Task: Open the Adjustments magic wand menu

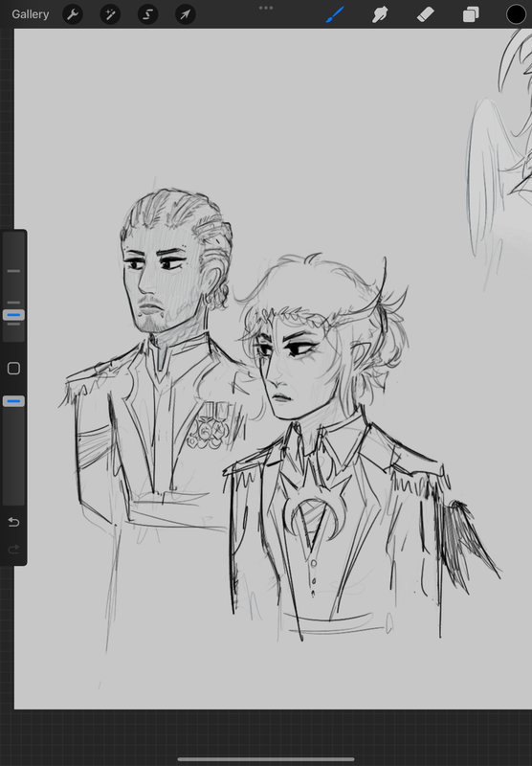Action: [x=110, y=14]
